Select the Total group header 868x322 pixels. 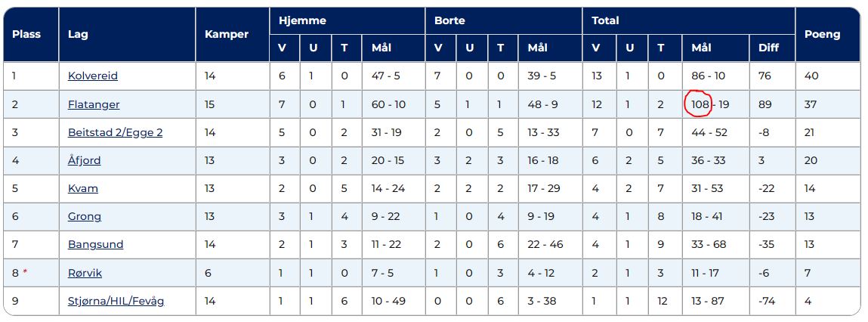click(x=605, y=20)
